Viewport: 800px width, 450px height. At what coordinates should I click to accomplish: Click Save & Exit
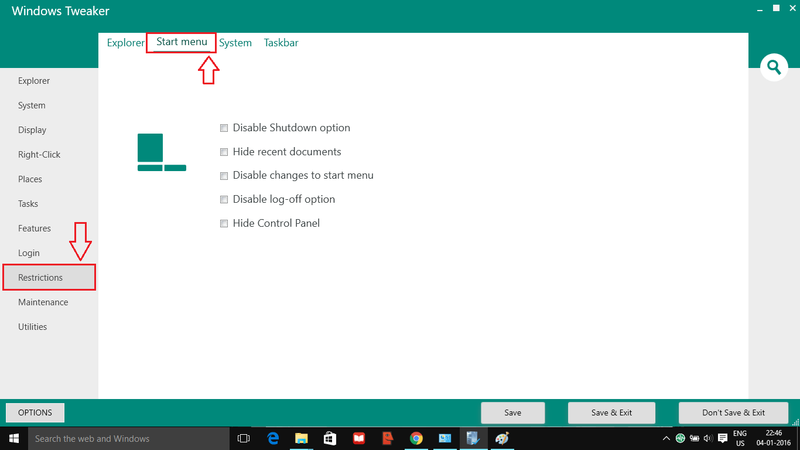pos(611,412)
